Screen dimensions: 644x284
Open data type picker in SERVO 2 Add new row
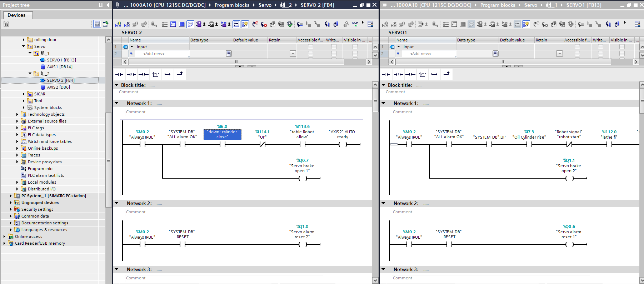pos(229,54)
